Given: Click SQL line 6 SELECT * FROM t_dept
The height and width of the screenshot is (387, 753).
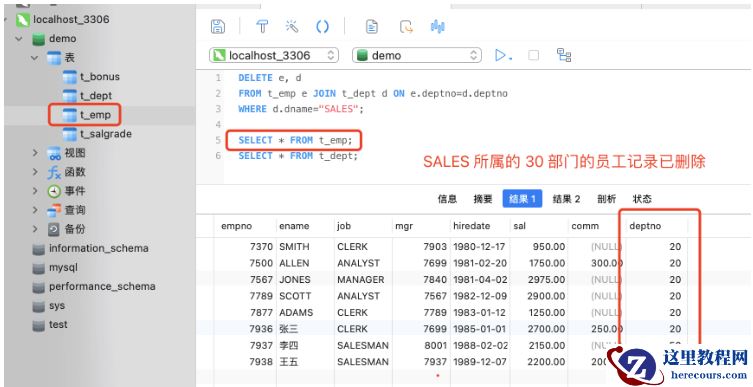Looking at the screenshot, I should click(x=298, y=156).
